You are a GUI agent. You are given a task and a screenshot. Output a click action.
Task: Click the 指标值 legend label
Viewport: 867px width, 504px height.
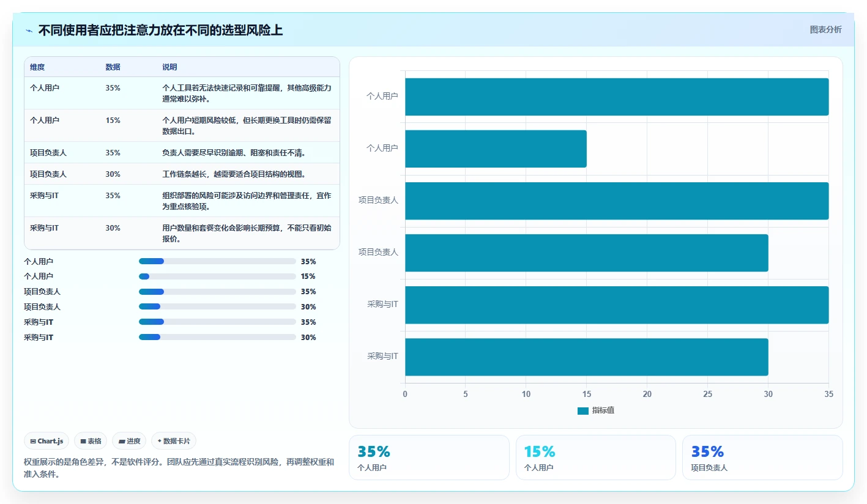[603, 410]
